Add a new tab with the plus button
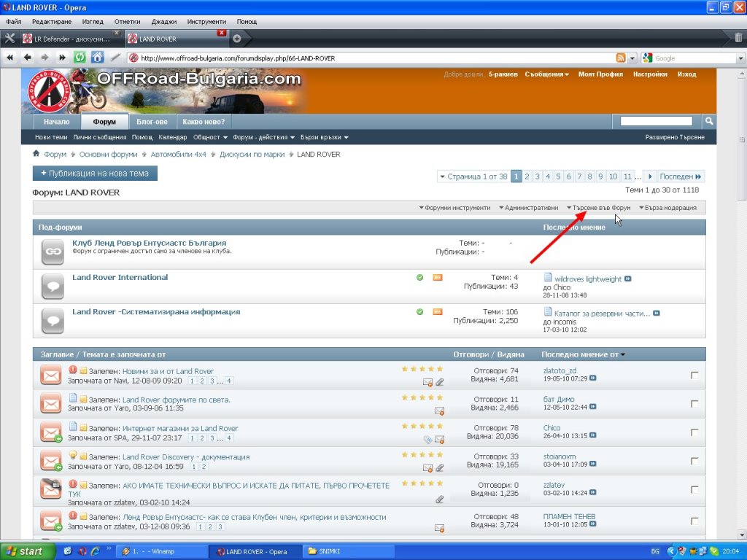Image resolution: width=747 pixels, height=560 pixels. 237,39
